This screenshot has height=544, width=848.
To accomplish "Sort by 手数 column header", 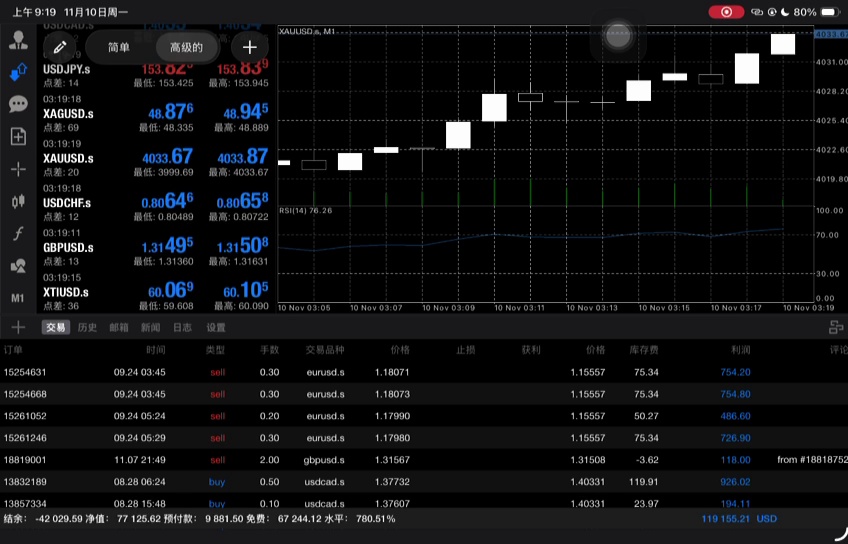I will (269, 350).
